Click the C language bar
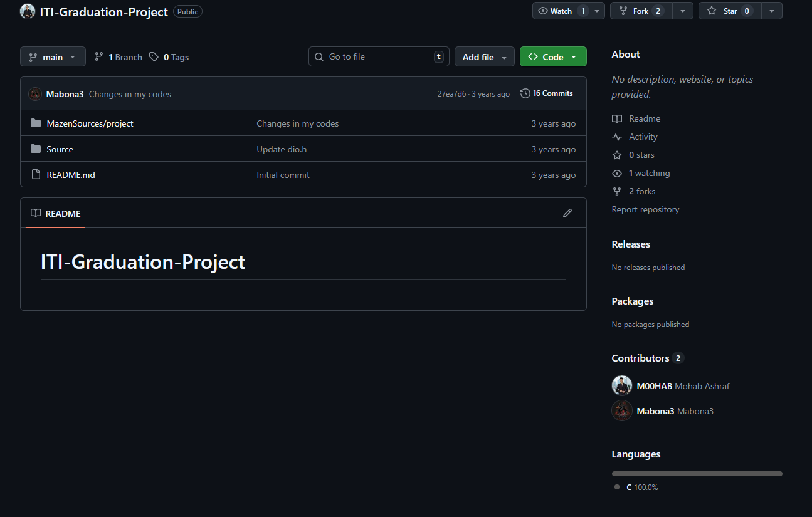The image size is (812, 517). tap(697, 474)
